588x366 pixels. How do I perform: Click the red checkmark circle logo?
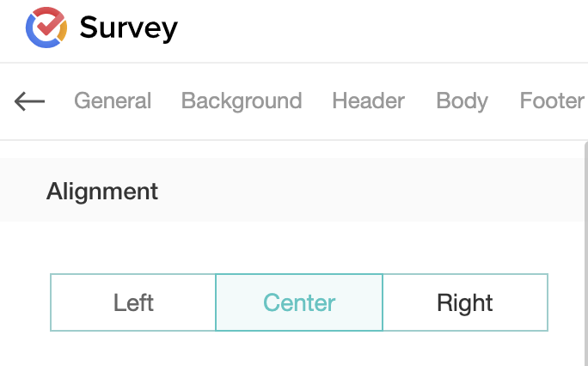click(46, 27)
